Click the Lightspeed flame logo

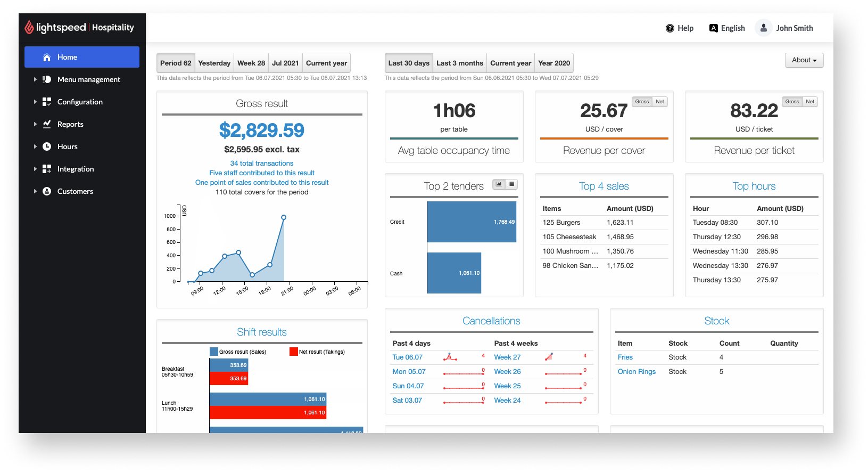tap(29, 27)
